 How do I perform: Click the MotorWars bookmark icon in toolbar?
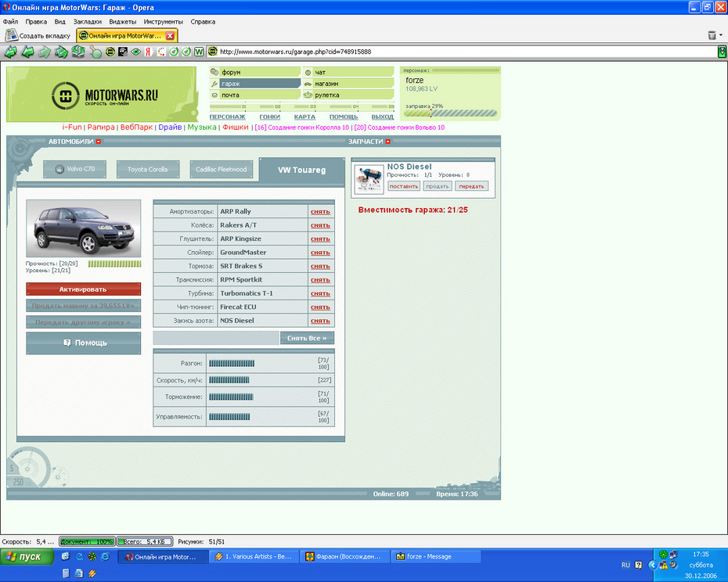pos(110,52)
